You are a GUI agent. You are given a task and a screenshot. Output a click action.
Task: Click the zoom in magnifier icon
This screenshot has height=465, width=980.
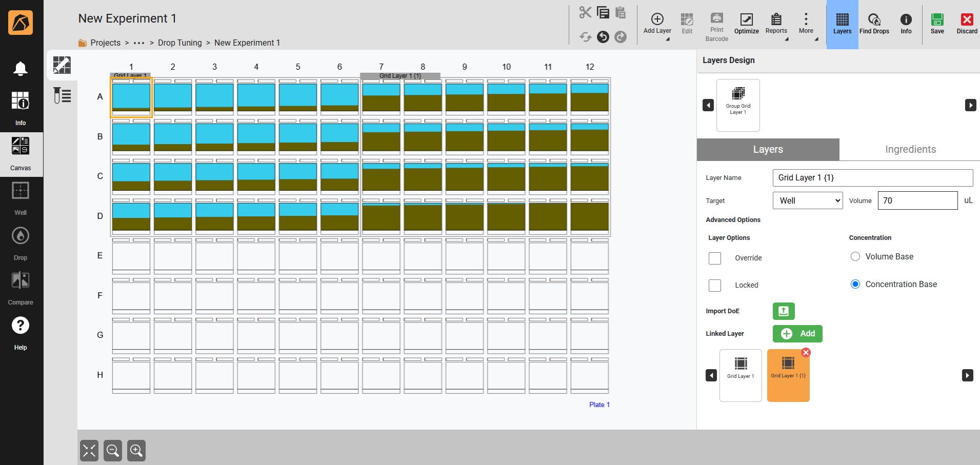point(136,451)
